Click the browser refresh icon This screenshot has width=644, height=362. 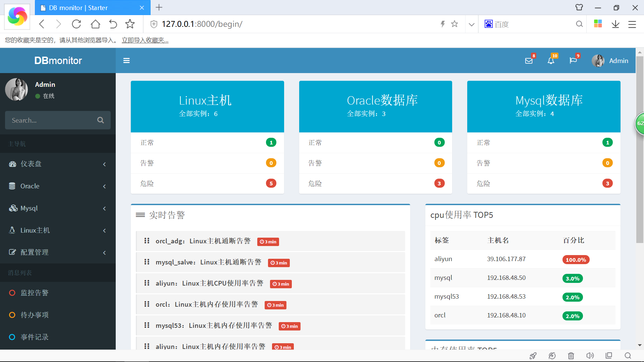coord(76,24)
